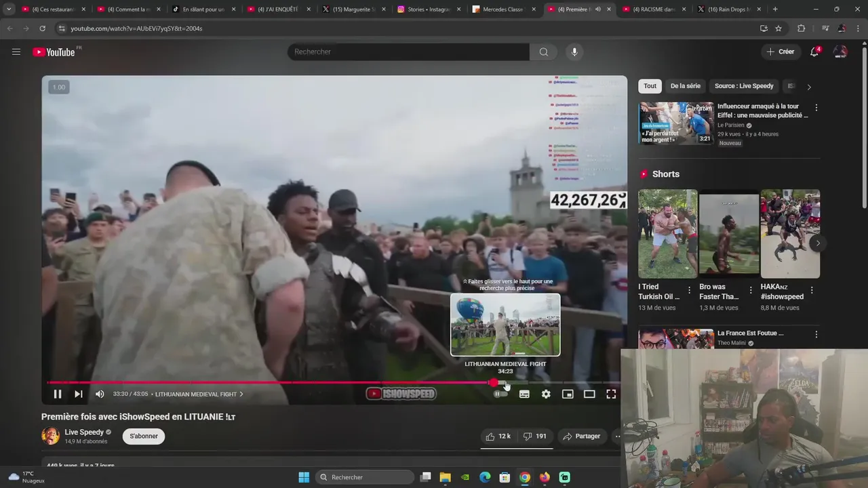This screenshot has height=488, width=868.
Task: Click the URL address bar
Action: coord(407,28)
